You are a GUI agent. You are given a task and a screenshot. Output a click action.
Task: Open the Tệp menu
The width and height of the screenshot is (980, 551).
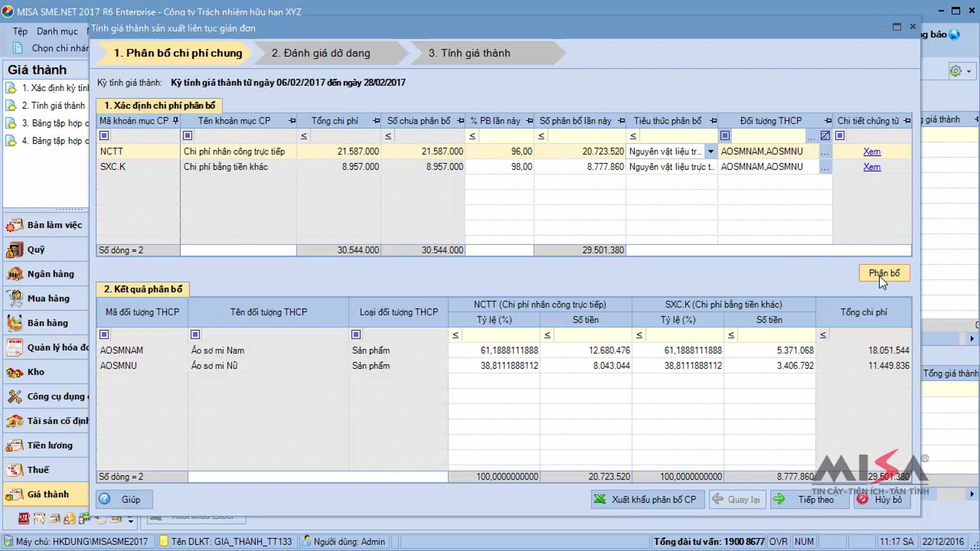point(20,31)
